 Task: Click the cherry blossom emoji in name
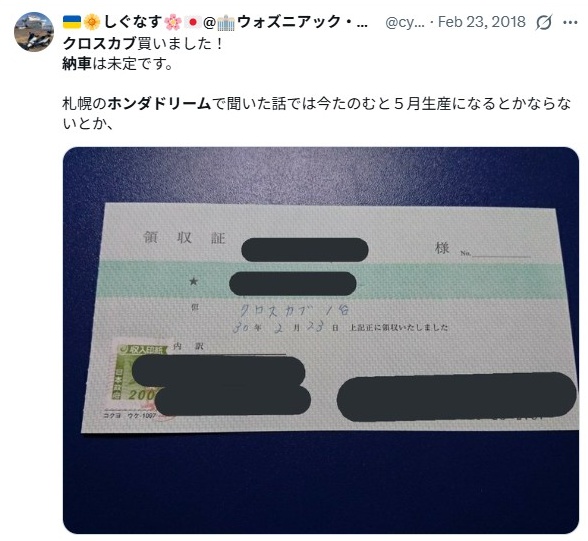point(173,22)
